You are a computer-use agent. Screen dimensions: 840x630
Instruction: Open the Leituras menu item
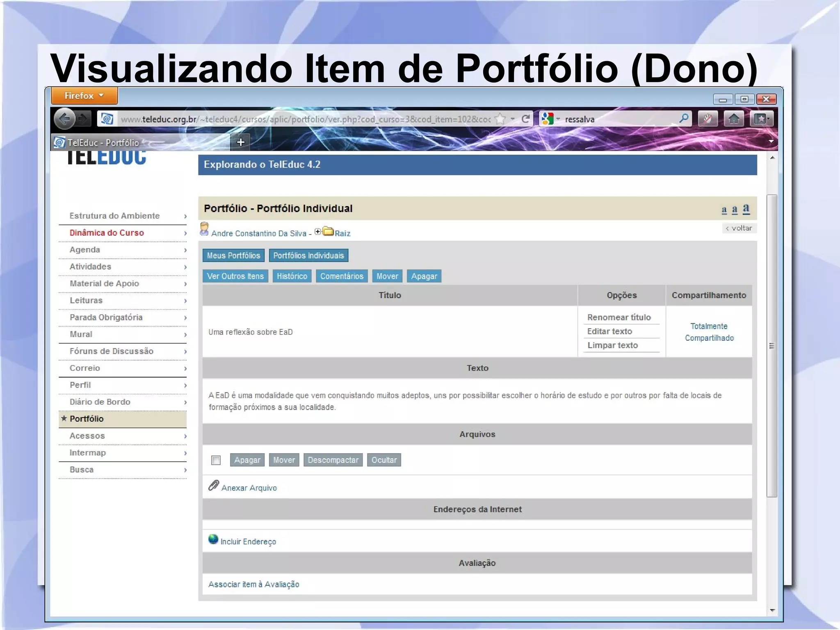tap(86, 300)
